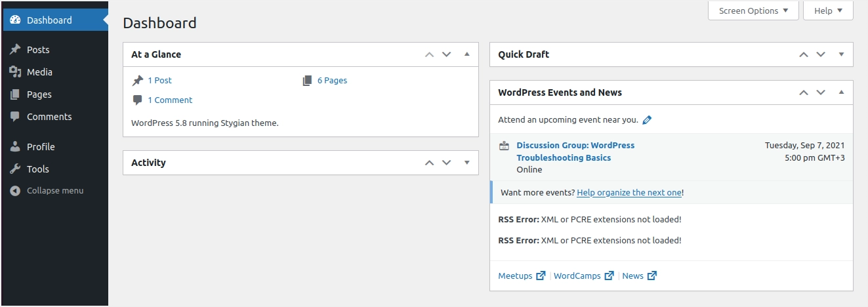Collapse the At a Glance panel
Image resolution: width=868 pixels, height=307 pixels.
467,54
